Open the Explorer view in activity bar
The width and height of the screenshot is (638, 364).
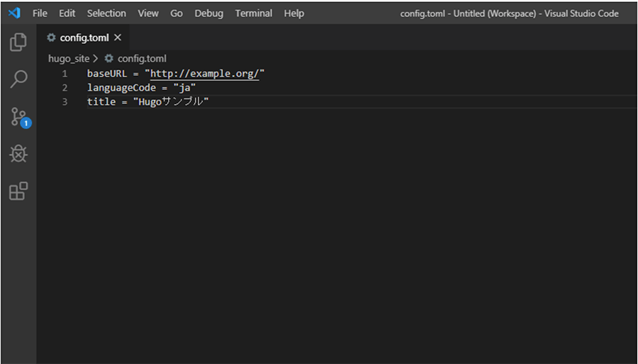(x=18, y=42)
